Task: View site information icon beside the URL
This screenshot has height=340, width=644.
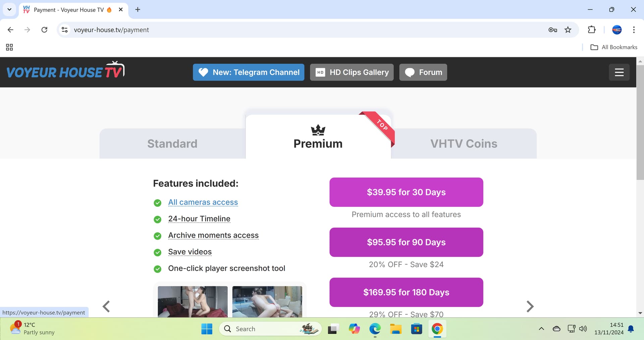Action: [x=65, y=30]
